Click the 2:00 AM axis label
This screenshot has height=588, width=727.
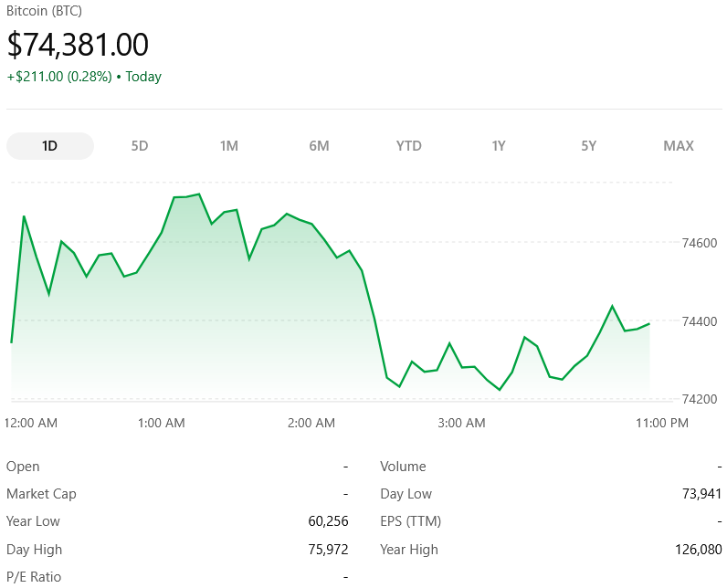coord(311,423)
